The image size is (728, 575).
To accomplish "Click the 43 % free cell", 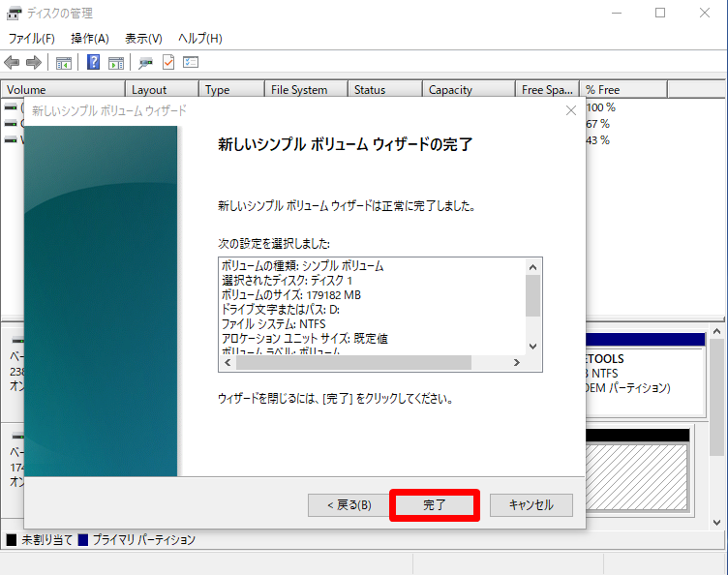I will (598, 140).
